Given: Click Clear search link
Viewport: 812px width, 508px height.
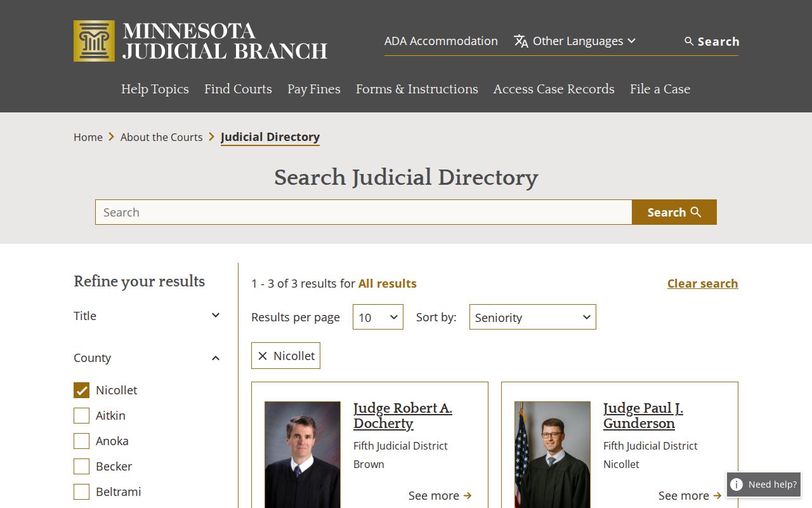Looking at the screenshot, I should pyautogui.click(x=702, y=283).
